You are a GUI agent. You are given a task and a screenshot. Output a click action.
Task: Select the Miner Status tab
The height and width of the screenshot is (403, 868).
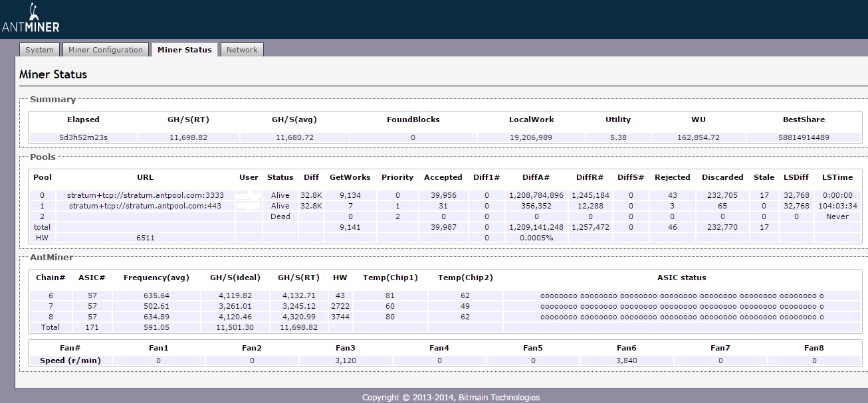click(184, 50)
